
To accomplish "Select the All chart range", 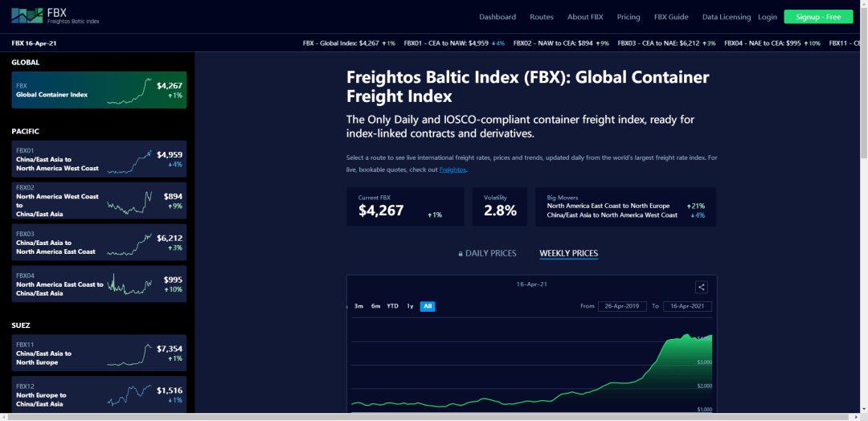I will tap(428, 306).
